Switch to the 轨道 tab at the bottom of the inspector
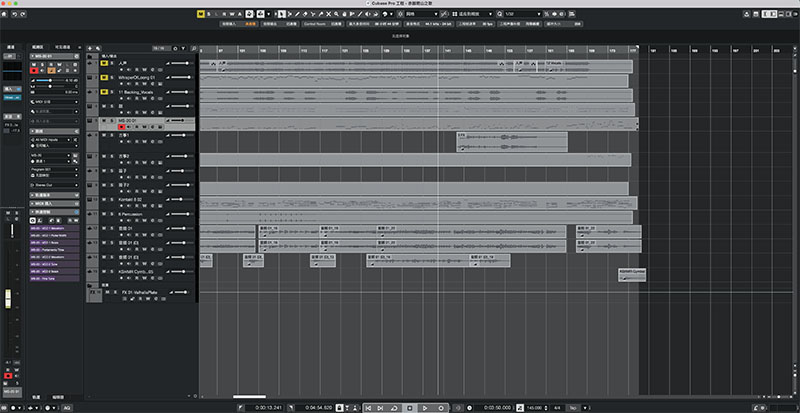Viewport: 800px width, 413px height. [36, 397]
